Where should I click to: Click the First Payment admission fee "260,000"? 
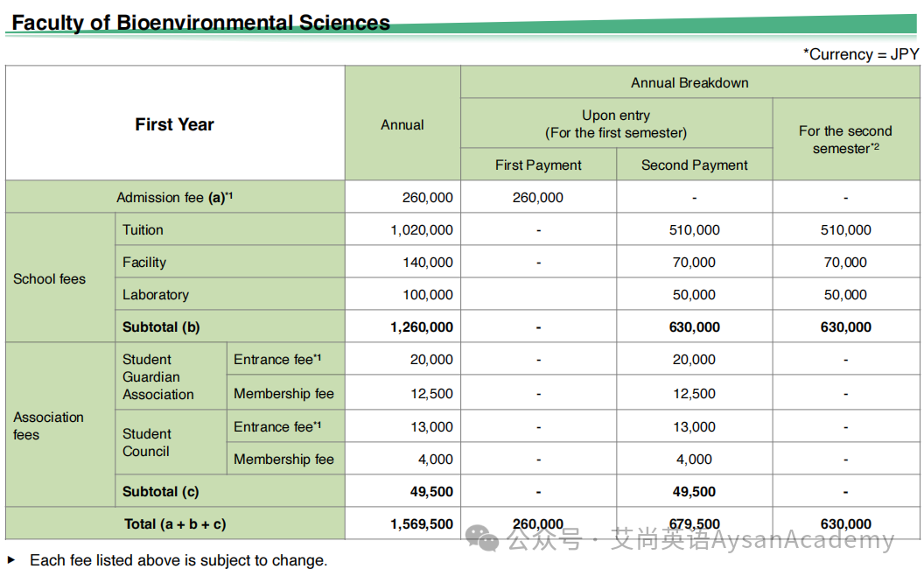[x=537, y=198]
